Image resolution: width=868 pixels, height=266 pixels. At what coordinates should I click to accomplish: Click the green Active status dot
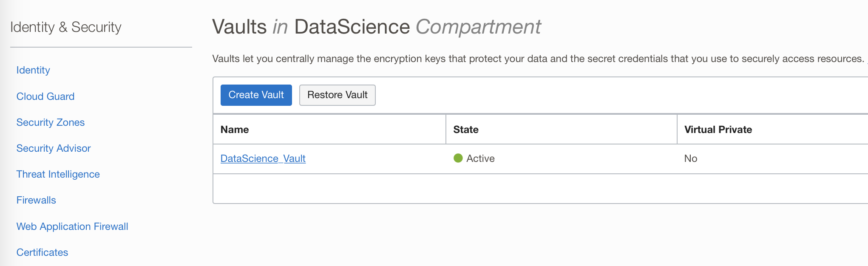(x=458, y=158)
